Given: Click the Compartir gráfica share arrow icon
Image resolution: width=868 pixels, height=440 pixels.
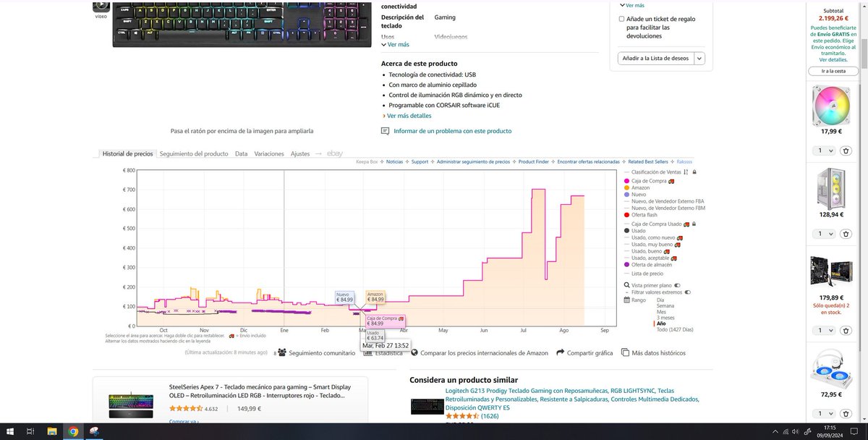Looking at the screenshot, I should (561, 352).
